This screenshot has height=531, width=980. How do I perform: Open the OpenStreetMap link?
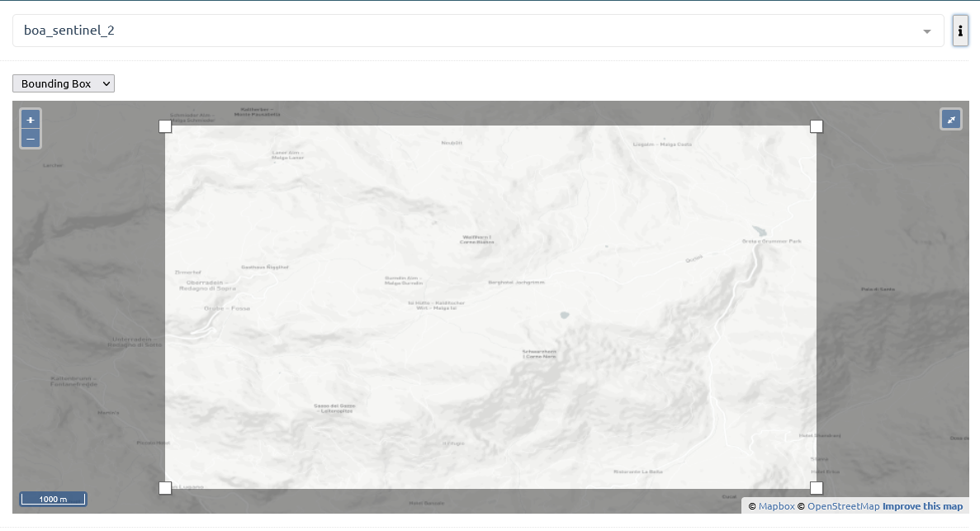(845, 505)
